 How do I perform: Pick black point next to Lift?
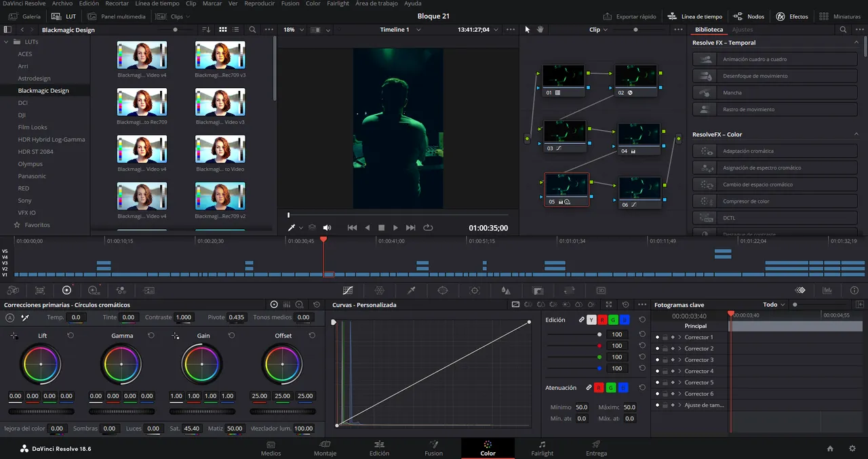tap(14, 336)
